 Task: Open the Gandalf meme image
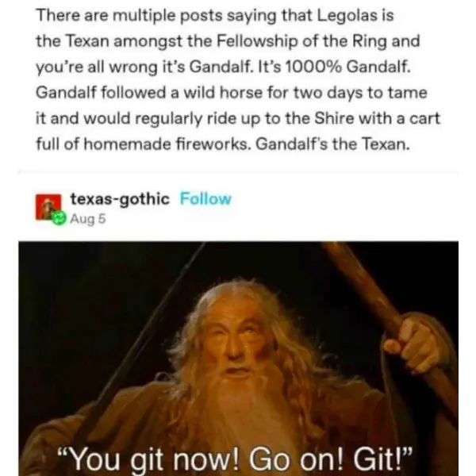(238, 359)
